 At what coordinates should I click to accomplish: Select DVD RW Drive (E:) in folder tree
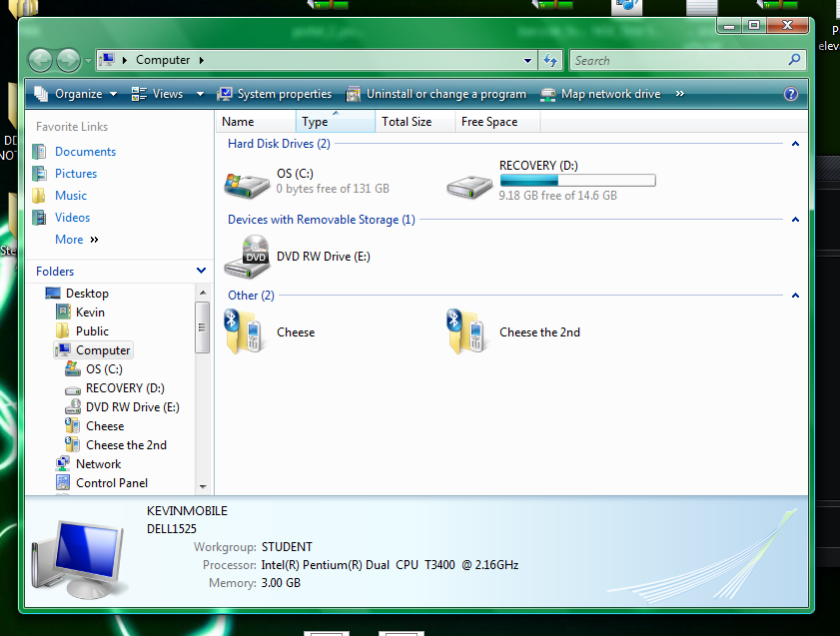click(132, 407)
